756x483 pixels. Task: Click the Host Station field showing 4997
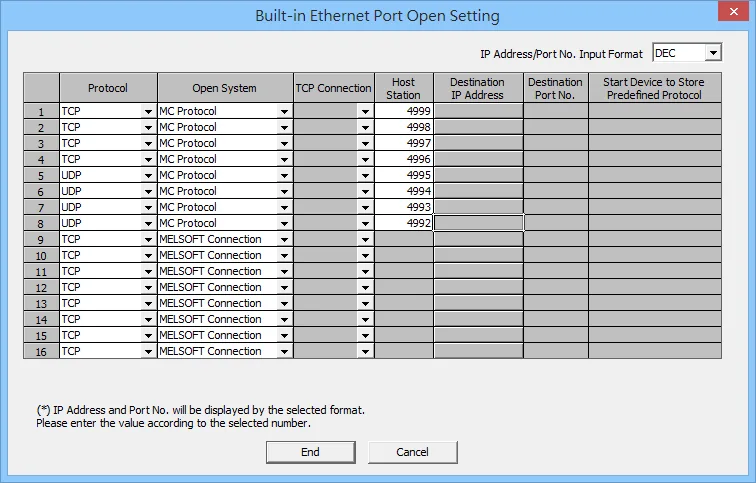404,143
